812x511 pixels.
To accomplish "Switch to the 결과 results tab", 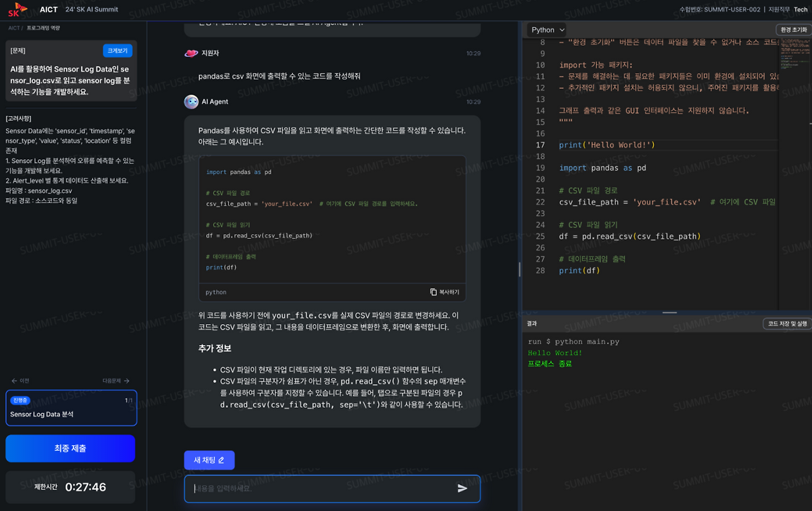I will [x=533, y=323].
